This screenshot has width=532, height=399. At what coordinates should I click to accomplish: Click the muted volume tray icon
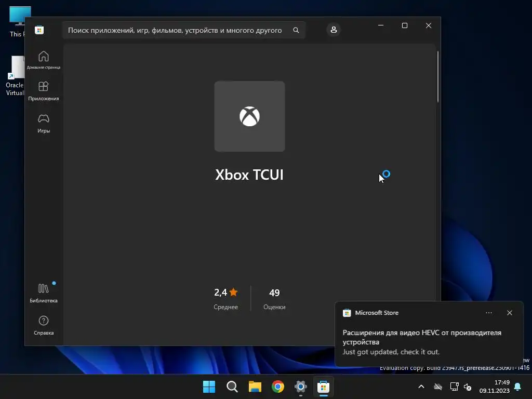tap(468, 387)
